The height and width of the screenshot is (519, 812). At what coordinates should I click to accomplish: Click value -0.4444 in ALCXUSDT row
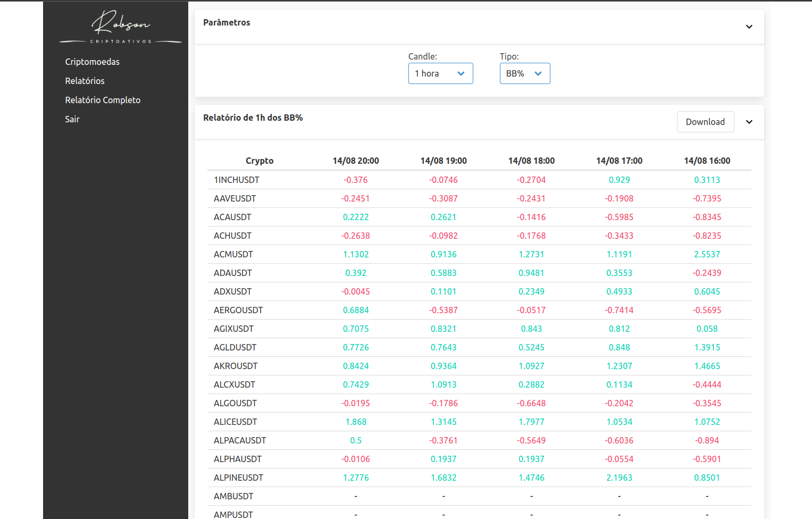coord(707,384)
